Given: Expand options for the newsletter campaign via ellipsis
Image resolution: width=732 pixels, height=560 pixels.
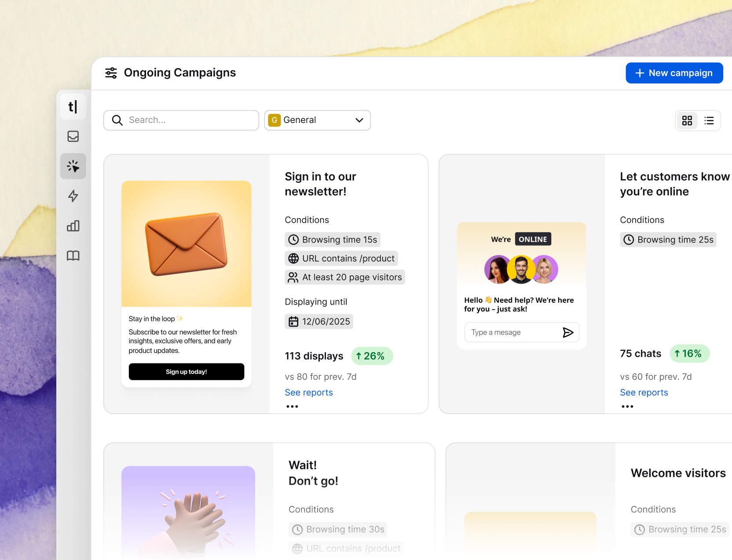Looking at the screenshot, I should click(x=292, y=406).
